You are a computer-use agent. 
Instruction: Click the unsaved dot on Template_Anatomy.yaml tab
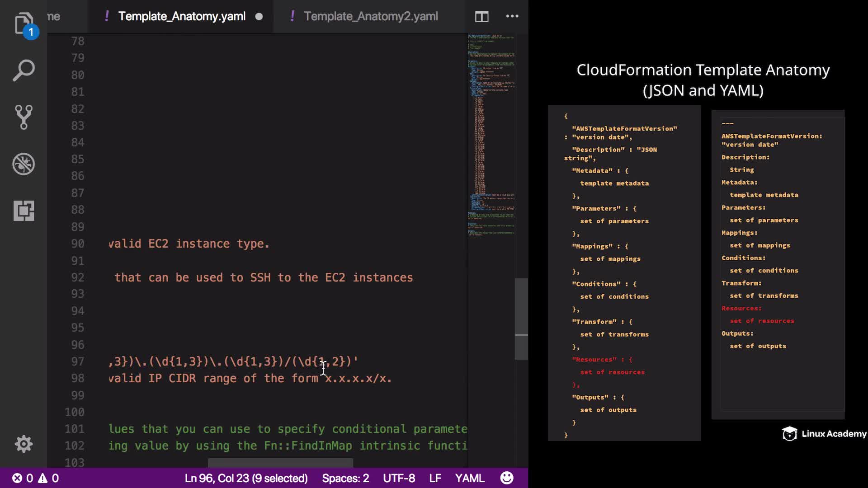point(259,17)
